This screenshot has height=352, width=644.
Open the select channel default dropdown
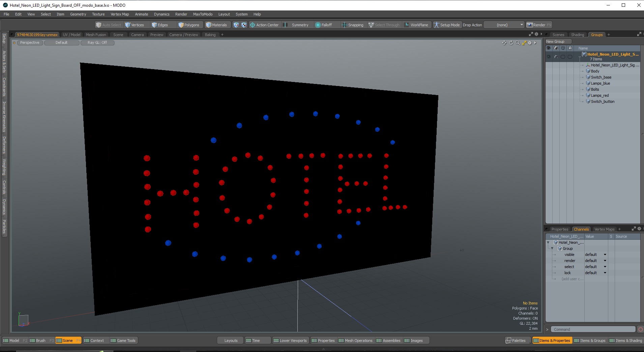coord(596,267)
